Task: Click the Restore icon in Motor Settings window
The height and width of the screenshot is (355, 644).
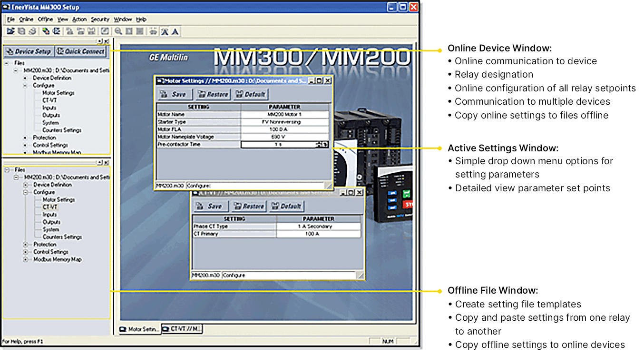Action: (x=202, y=94)
